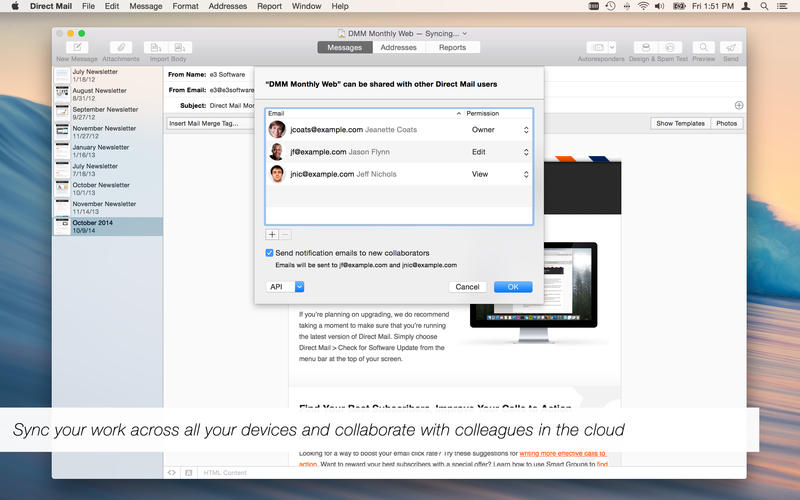Open the Report menu
800x500 pixels.
pos(269,6)
